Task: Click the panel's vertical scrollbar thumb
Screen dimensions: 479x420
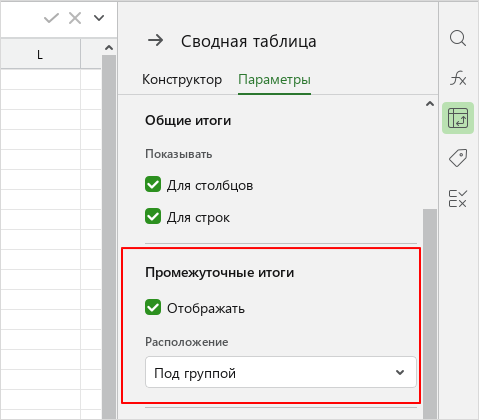Action: 430,313
